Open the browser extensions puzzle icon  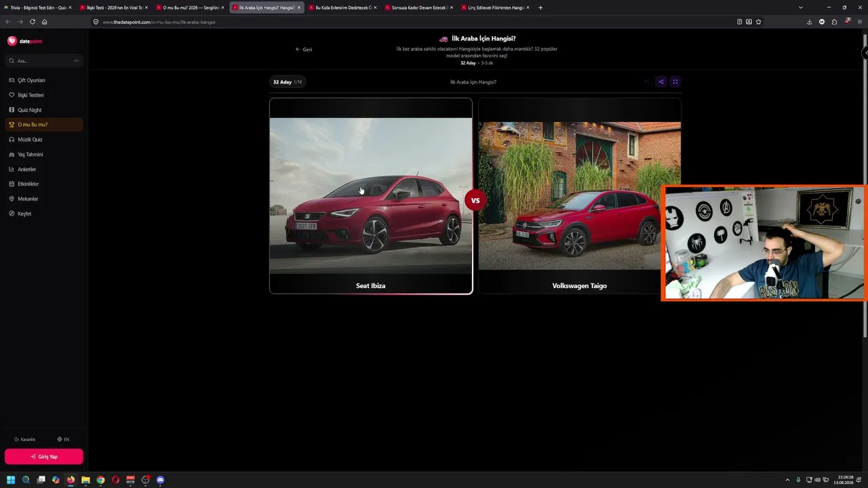click(834, 22)
